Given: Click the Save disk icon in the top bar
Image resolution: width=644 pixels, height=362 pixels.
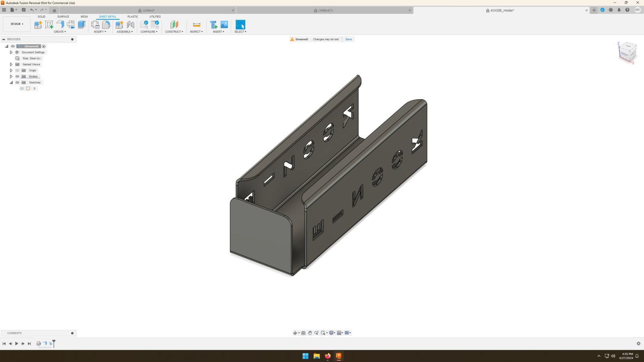Looking at the screenshot, I should [x=23, y=10].
